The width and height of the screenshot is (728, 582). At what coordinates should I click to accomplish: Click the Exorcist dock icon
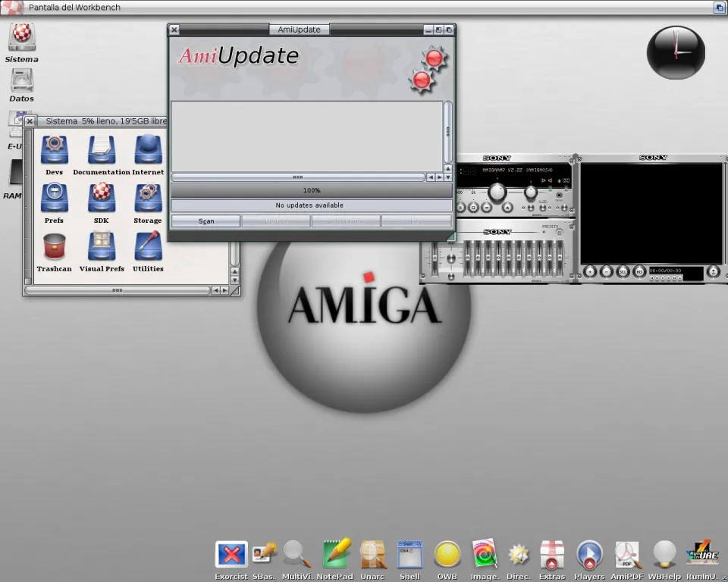pos(231,555)
